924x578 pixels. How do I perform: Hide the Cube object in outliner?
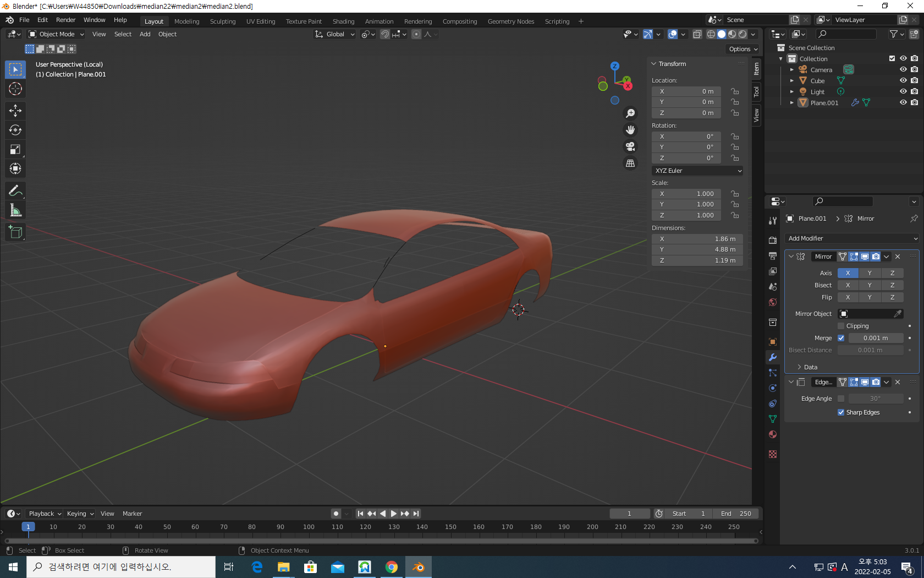pos(903,80)
